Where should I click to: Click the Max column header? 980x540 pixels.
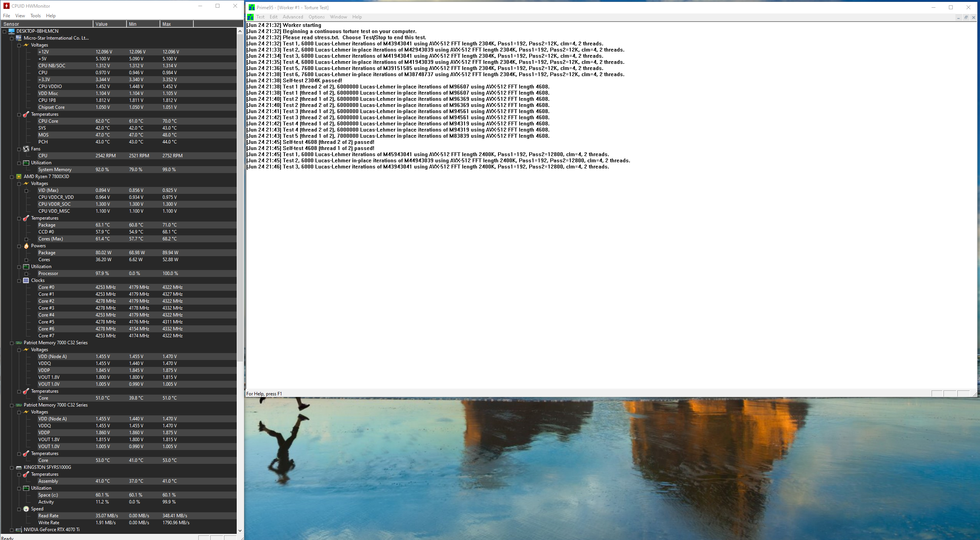tap(176, 24)
